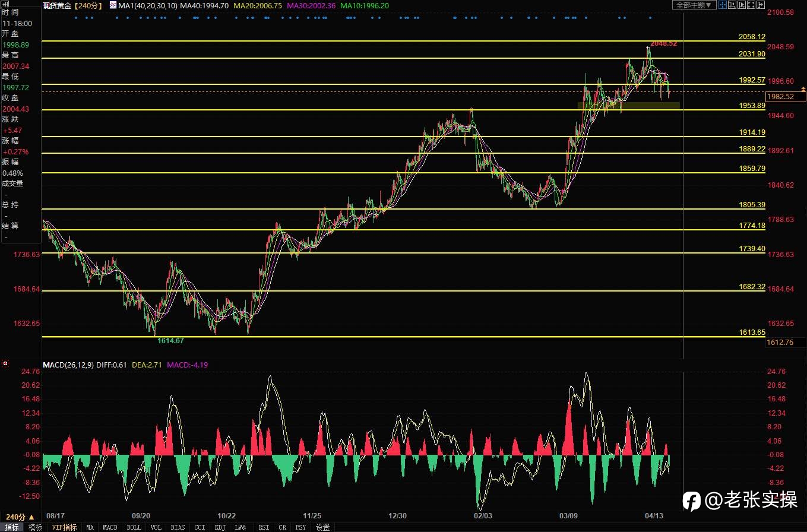The image size is (807, 532).
Task: Choose the KDJ indicator tab
Action: [220, 527]
